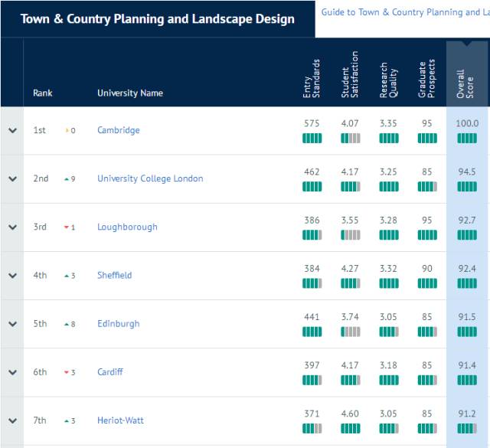Expand the Heriot-Watt row chevron
This screenshot has width=490, height=448.
pyautogui.click(x=12, y=420)
